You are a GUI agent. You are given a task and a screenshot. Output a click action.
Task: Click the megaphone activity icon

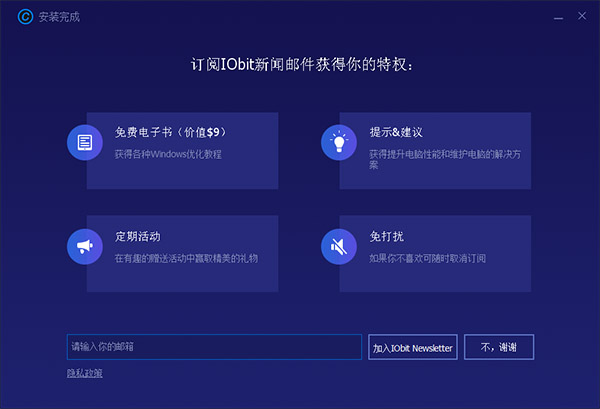pyautogui.click(x=84, y=246)
